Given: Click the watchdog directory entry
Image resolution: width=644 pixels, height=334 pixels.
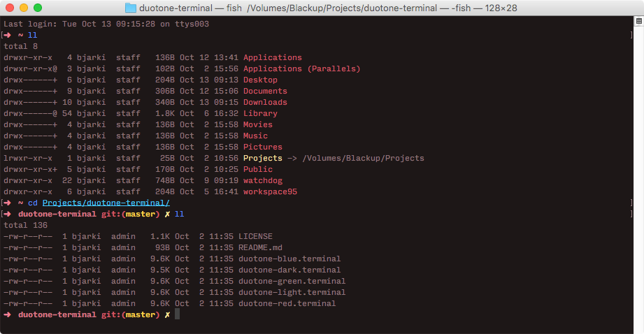Looking at the screenshot, I should point(262,180).
